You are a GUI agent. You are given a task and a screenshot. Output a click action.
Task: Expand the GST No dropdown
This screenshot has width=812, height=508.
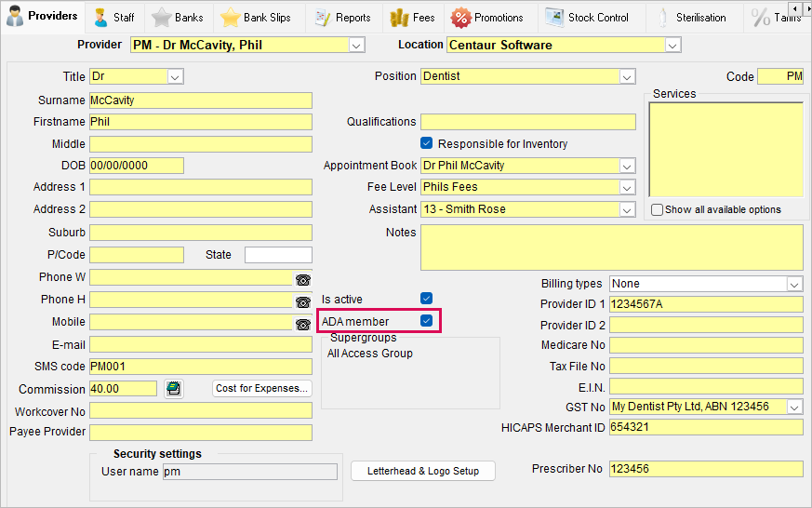click(794, 407)
